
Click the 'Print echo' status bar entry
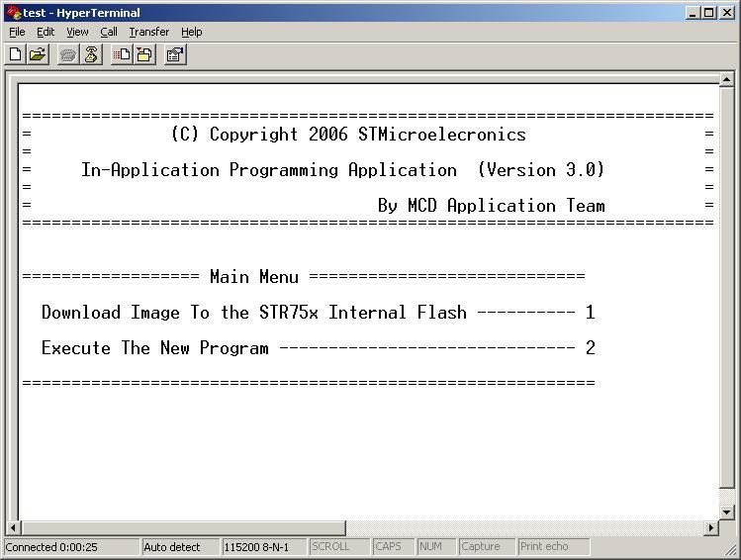(553, 547)
